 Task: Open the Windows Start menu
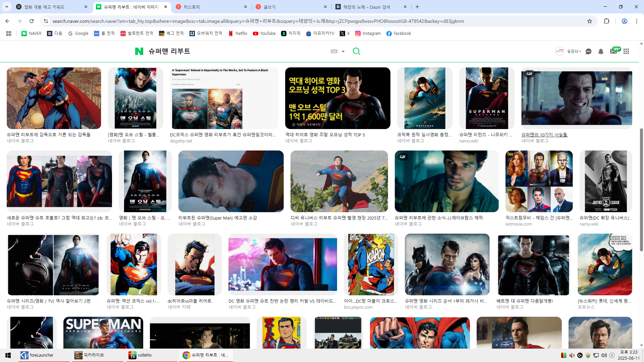tap(8, 355)
